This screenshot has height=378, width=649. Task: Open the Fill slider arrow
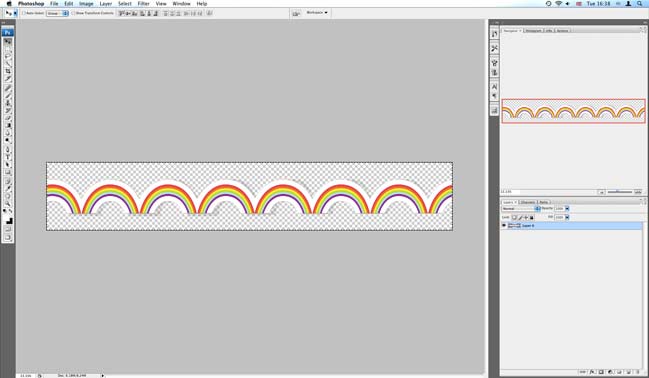567,217
